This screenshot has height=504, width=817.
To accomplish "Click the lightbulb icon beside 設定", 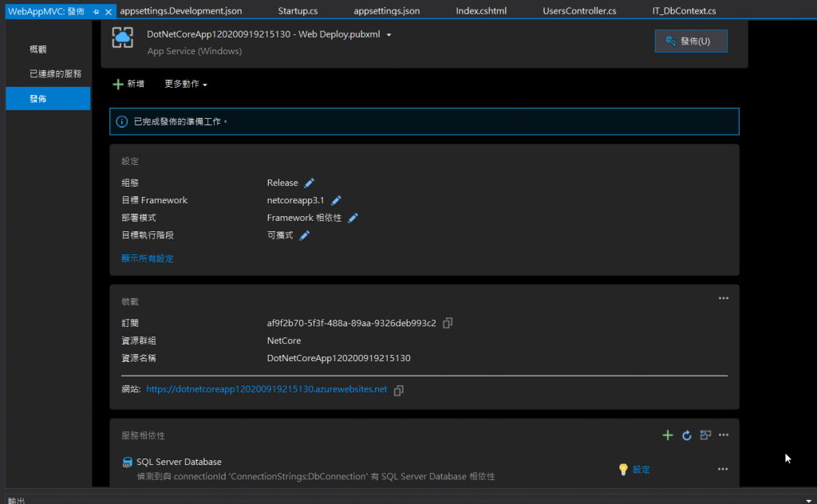I will 623,469.
